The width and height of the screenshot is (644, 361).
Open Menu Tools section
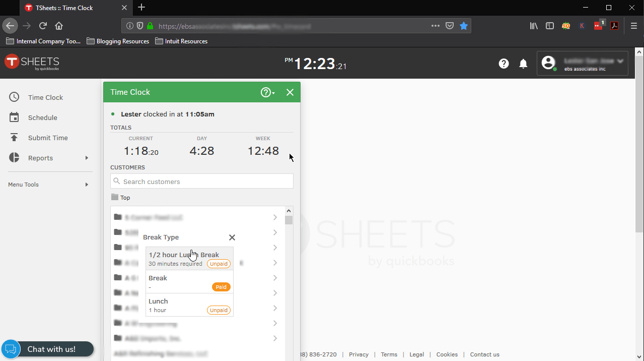pyautogui.click(x=23, y=185)
